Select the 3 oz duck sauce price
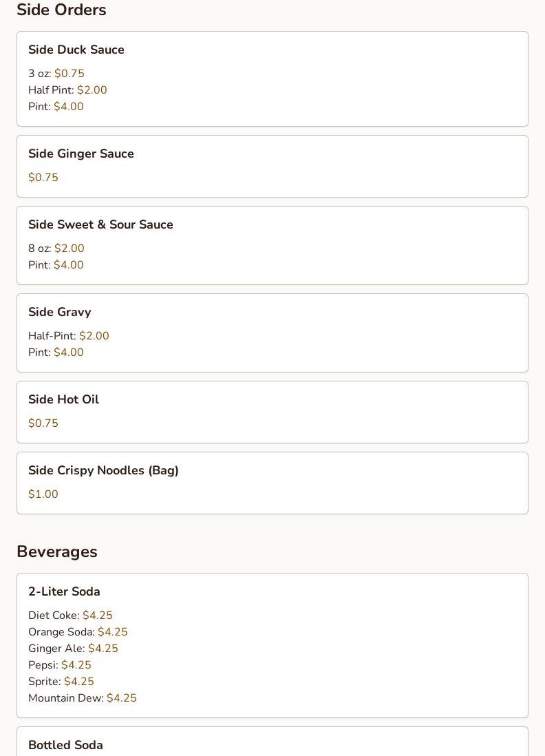Image resolution: width=545 pixels, height=756 pixels. 69,74
